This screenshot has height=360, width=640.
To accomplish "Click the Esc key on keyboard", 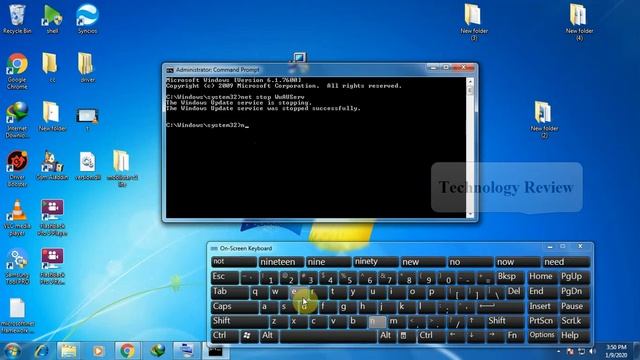I will pyautogui.click(x=225, y=278).
